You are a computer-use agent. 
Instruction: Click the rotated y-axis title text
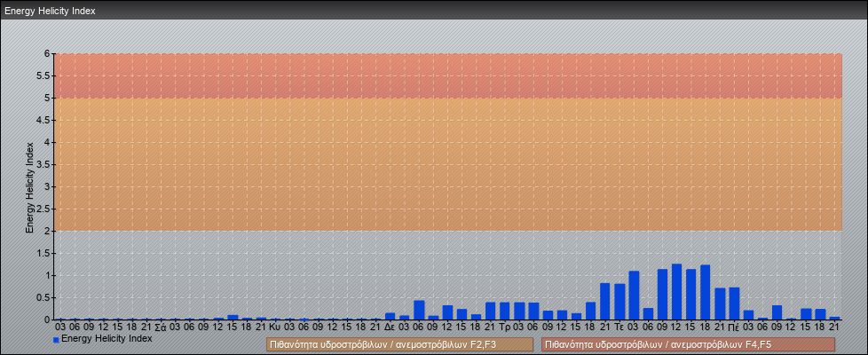pyautogui.click(x=29, y=186)
